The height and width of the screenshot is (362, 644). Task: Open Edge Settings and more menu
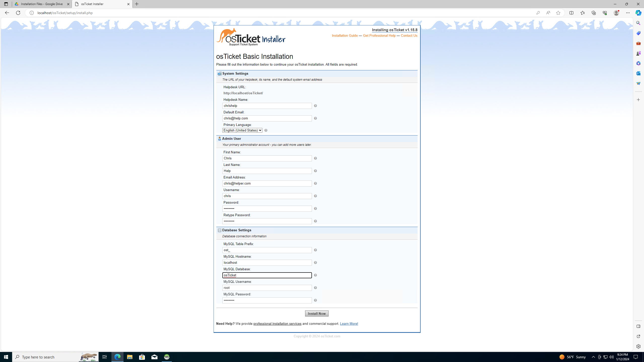[628, 13]
